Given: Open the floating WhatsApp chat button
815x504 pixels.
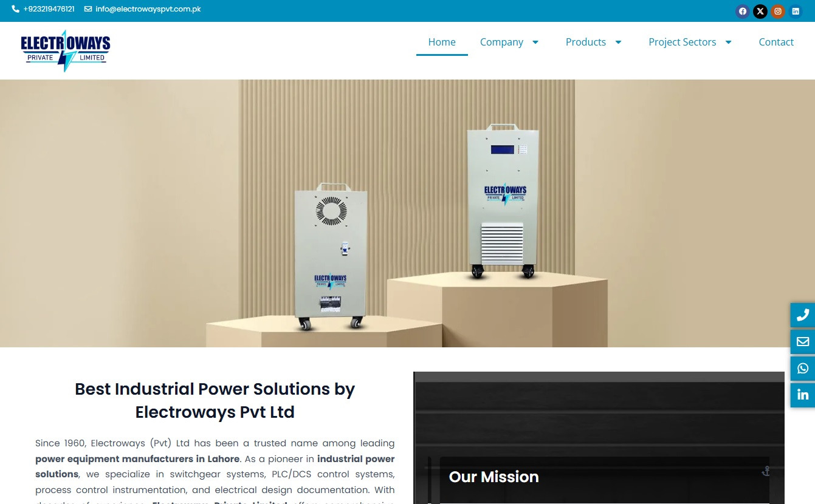Looking at the screenshot, I should coord(803,369).
